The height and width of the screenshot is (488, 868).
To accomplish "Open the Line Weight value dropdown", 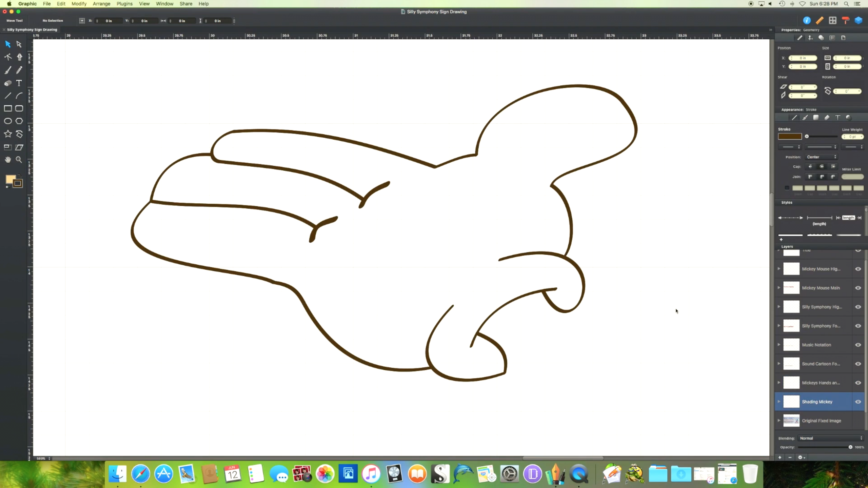I will (861, 137).
